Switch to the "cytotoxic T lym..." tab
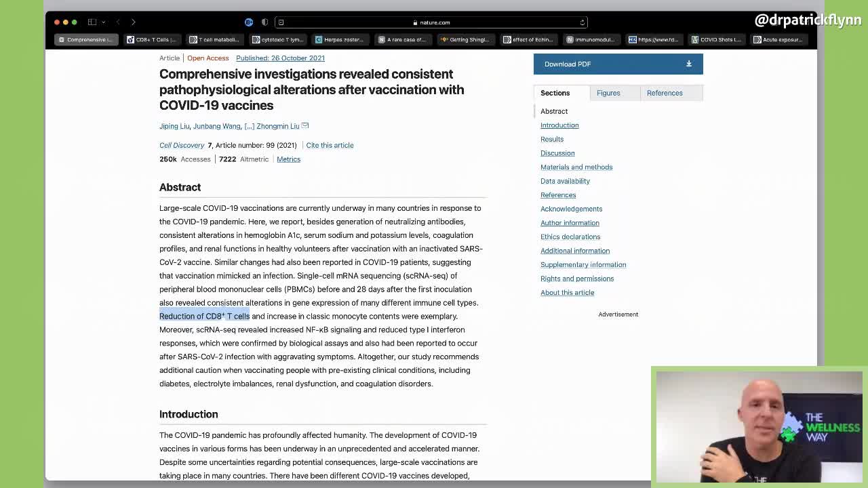The width and height of the screenshot is (868, 488). tap(277, 39)
